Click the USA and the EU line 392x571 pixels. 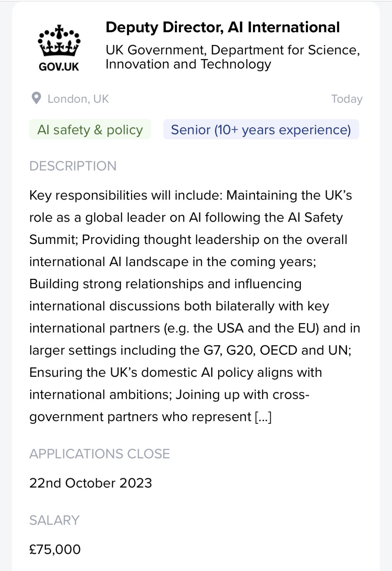(195, 328)
